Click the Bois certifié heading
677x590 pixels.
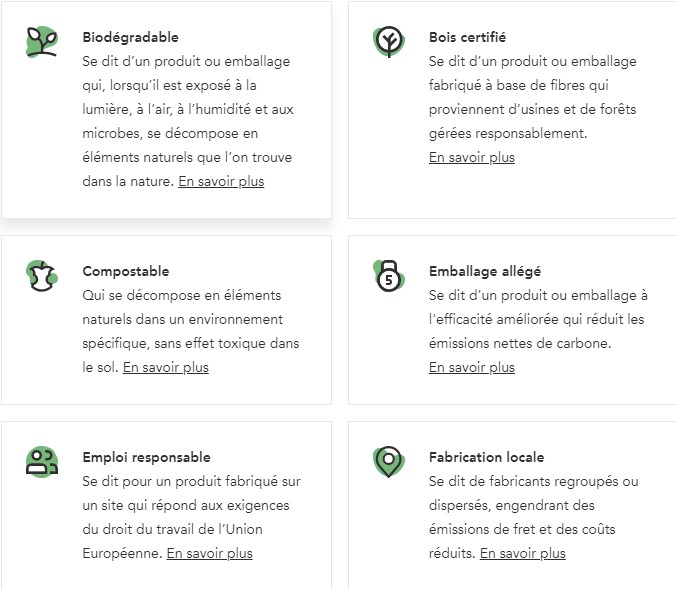click(x=467, y=38)
